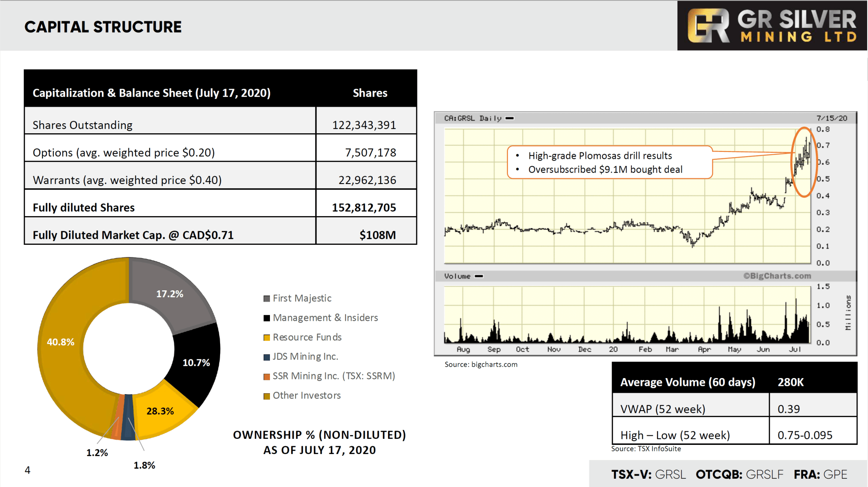Click the 17.2% donut chart segment
The image size is (868, 487).
point(170,294)
